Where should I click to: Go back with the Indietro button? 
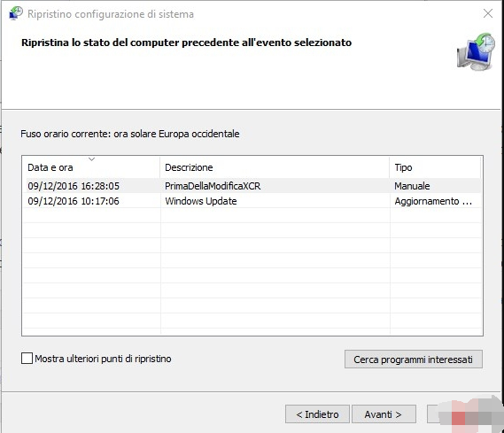click(x=317, y=414)
